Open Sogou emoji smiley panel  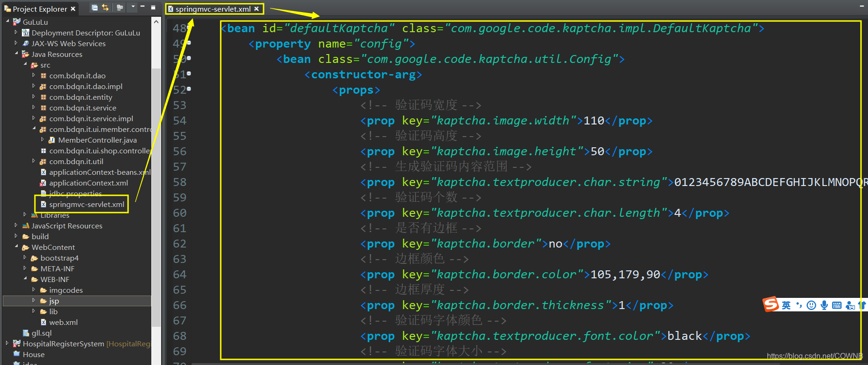pos(811,305)
